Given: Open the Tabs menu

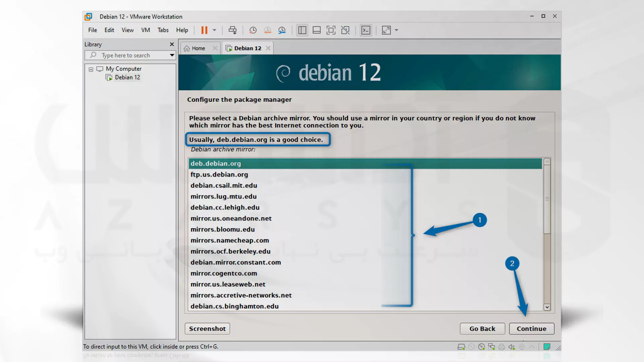Looking at the screenshot, I should tap(163, 30).
